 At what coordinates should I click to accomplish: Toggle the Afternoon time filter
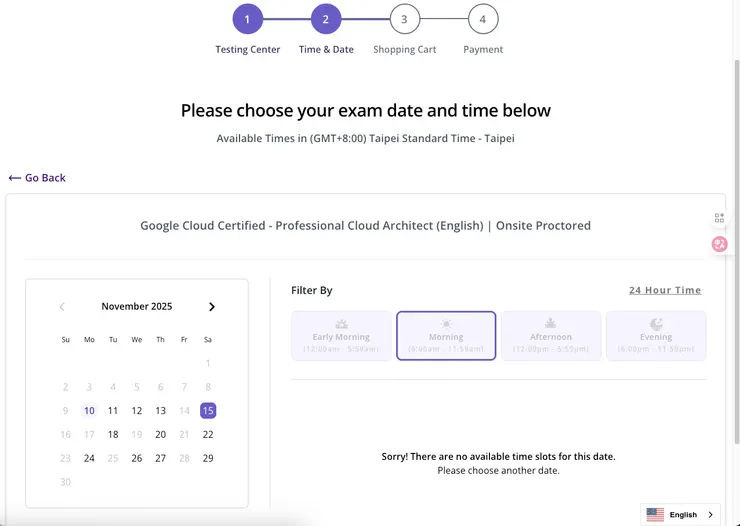pyautogui.click(x=551, y=336)
